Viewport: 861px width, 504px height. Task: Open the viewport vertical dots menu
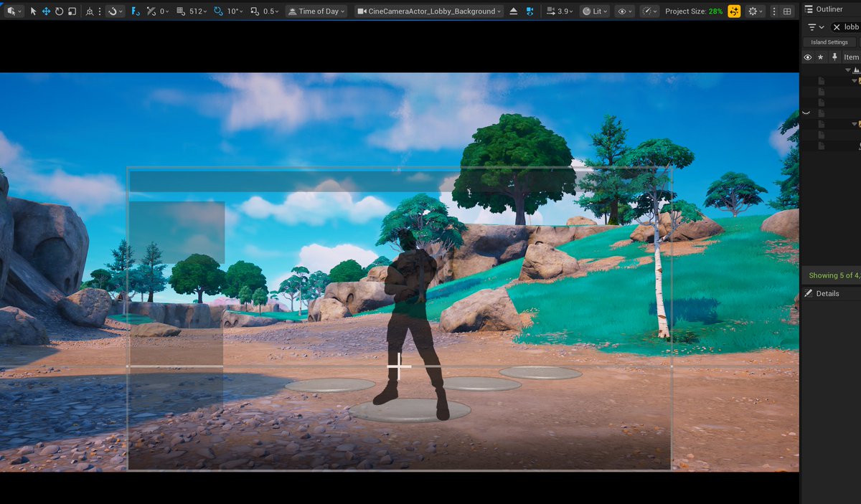pyautogui.click(x=773, y=11)
